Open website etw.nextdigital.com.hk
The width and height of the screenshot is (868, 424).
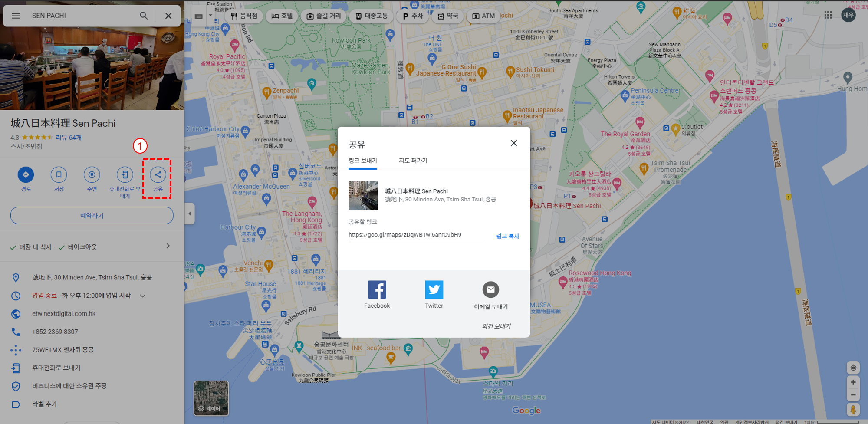pyautogui.click(x=64, y=313)
